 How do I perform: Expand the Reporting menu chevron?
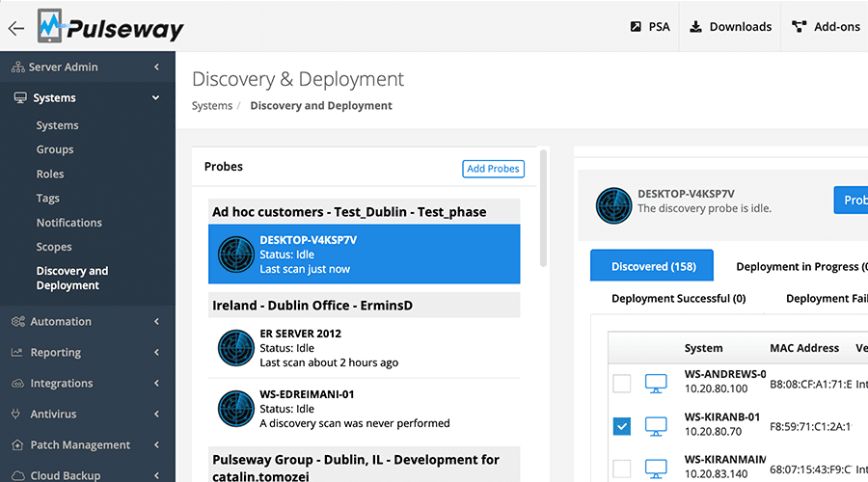coord(156,353)
